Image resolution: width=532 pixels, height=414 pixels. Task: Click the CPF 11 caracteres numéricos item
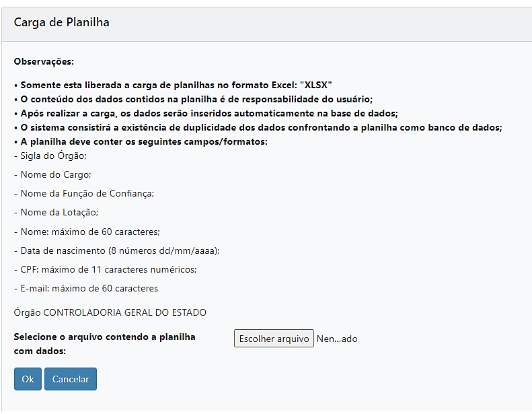[105, 269]
